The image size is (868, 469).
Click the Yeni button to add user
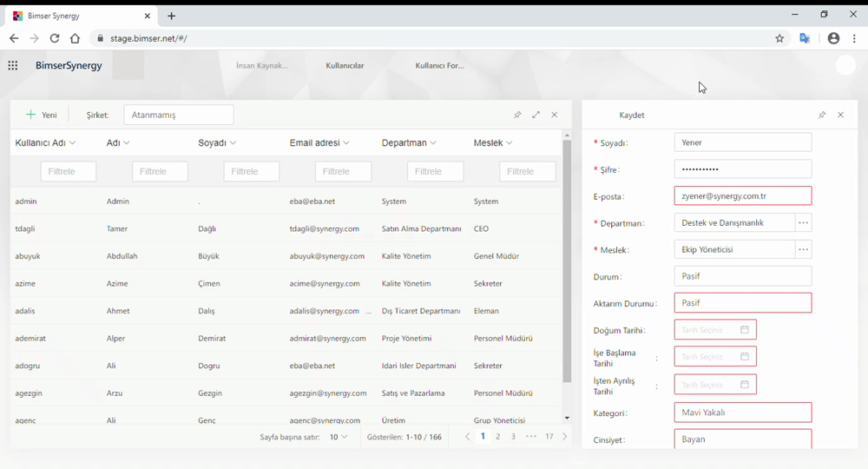coord(42,115)
